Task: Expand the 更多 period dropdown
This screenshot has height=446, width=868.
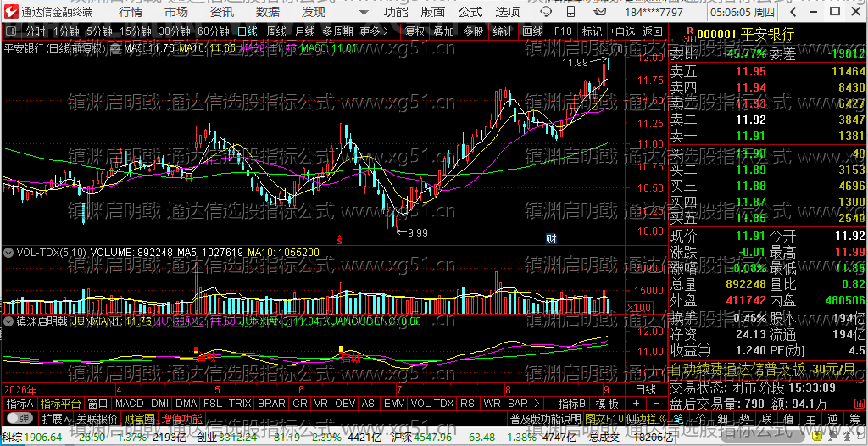Action: pyautogui.click(x=374, y=31)
